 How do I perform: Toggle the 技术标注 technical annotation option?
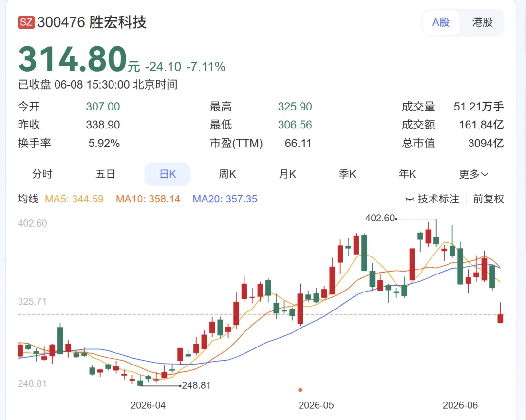(438, 199)
